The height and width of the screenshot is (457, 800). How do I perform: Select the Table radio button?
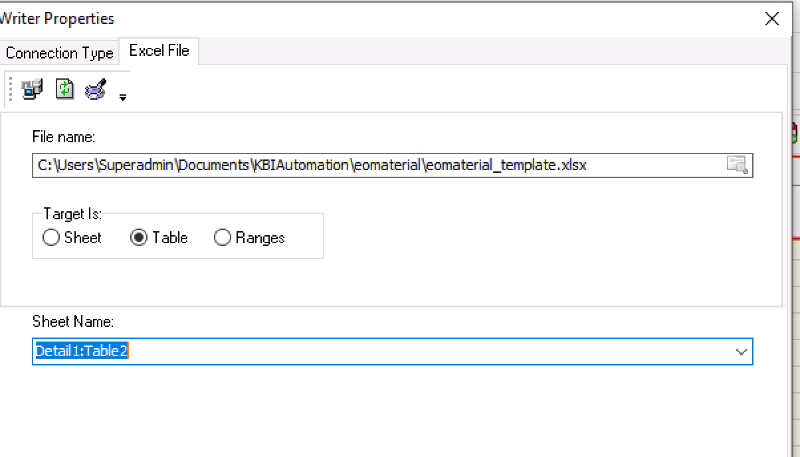click(139, 238)
